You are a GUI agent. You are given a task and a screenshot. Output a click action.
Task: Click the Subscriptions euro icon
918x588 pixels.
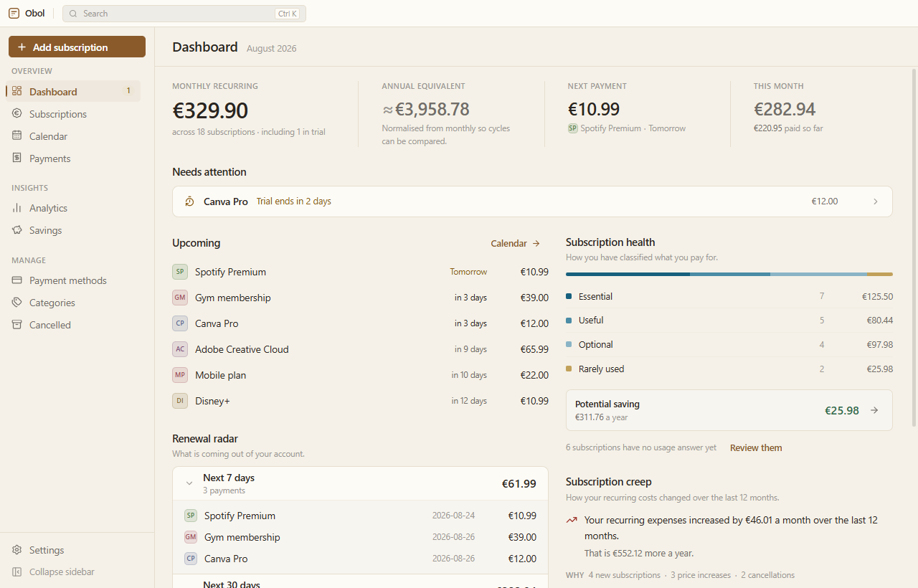coord(17,113)
